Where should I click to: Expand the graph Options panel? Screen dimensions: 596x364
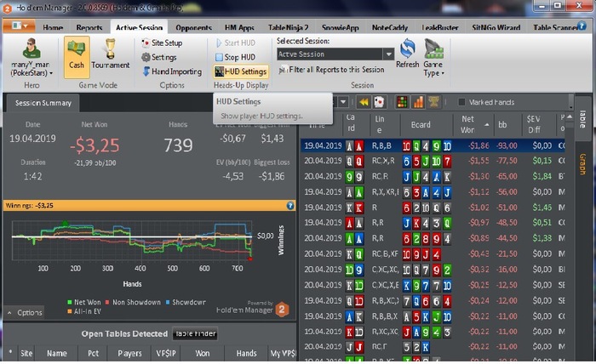pos(25,313)
